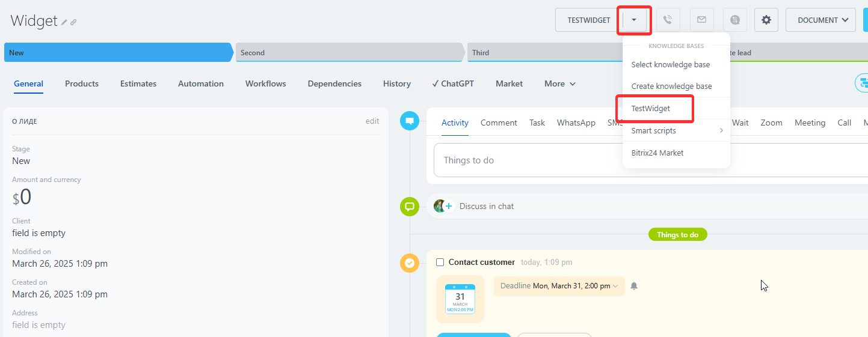
Task: Select the Activity timeline tab
Action: [x=455, y=123]
